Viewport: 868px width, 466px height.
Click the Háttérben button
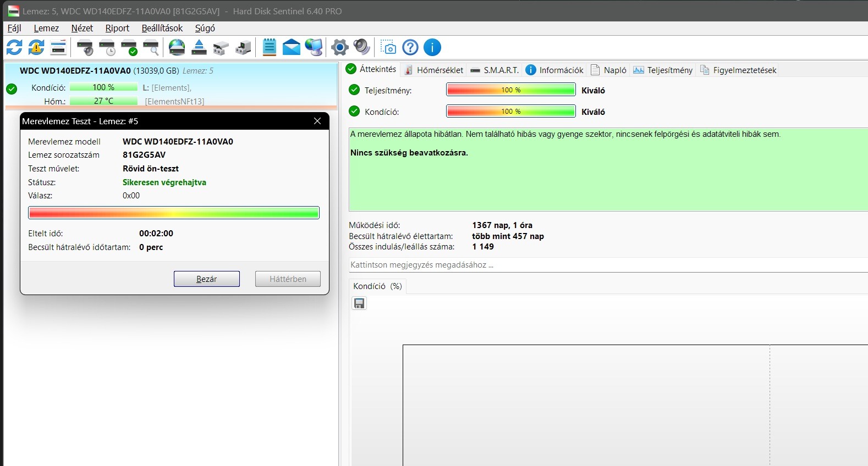pyautogui.click(x=288, y=279)
